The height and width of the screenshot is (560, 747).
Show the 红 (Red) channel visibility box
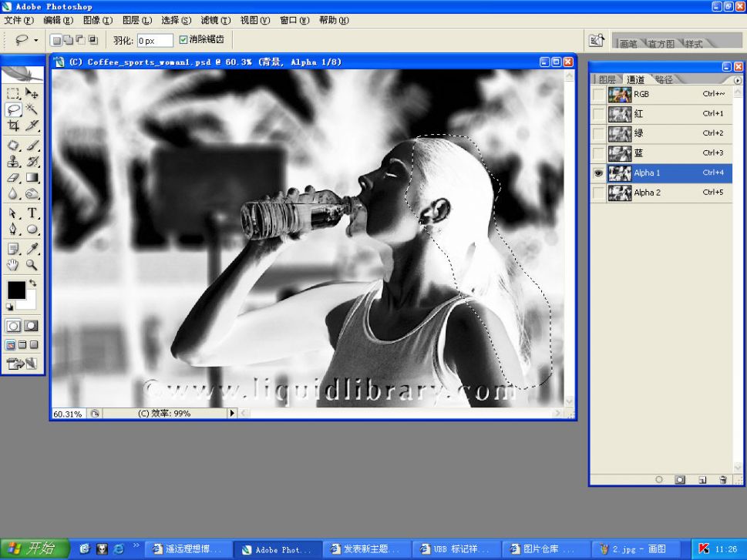tap(598, 114)
